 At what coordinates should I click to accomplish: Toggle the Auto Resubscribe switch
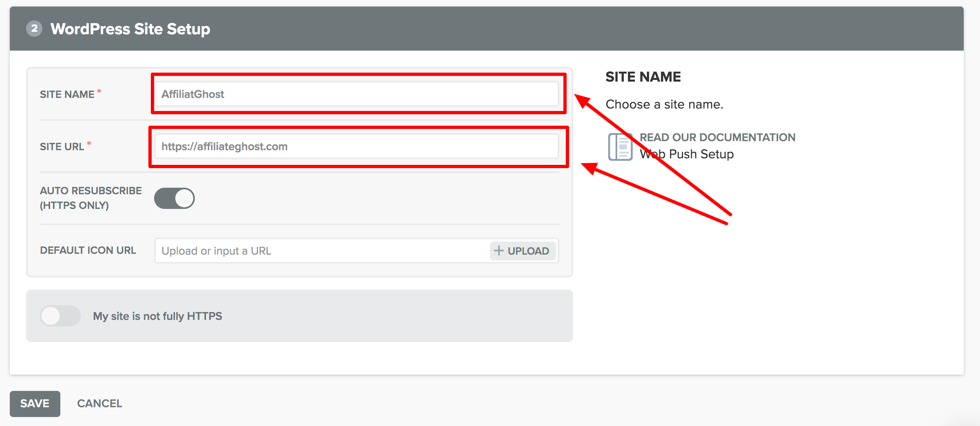[174, 198]
